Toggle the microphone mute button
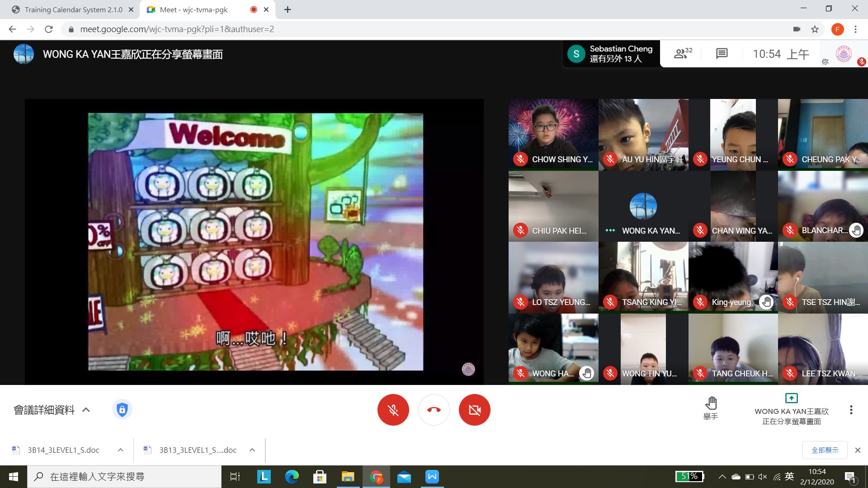Screen dimensions: 868x488 393,410
